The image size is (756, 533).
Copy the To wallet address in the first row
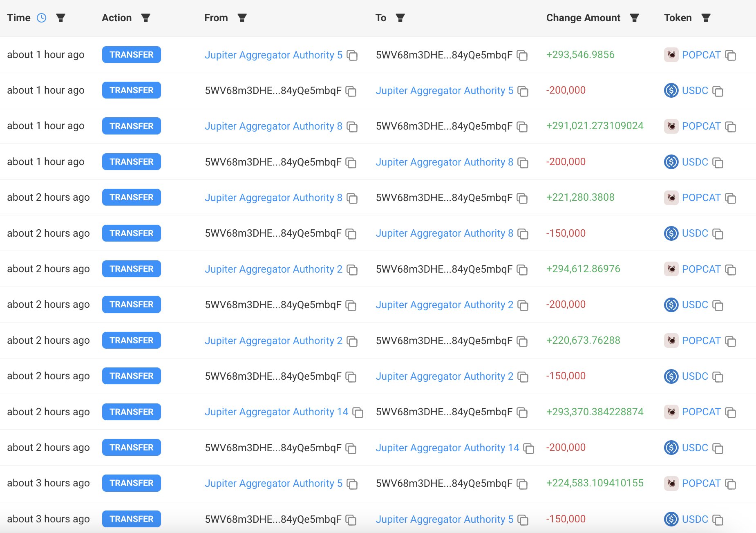[x=522, y=55]
